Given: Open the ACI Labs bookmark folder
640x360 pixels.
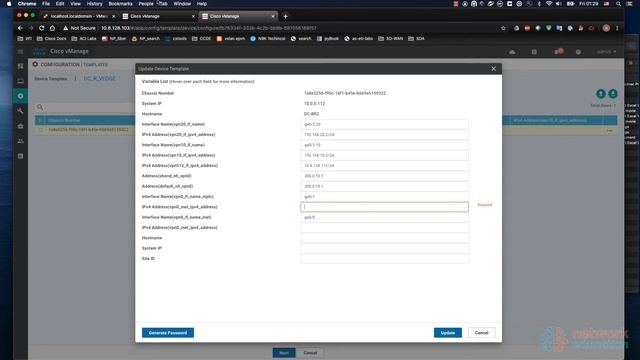Looking at the screenshot, I should 84,39.
